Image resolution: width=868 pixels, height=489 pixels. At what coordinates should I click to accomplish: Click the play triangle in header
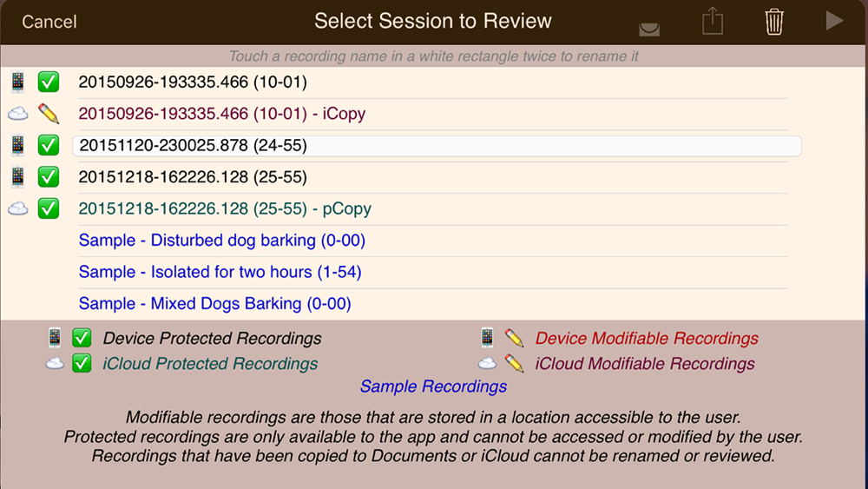click(x=834, y=21)
